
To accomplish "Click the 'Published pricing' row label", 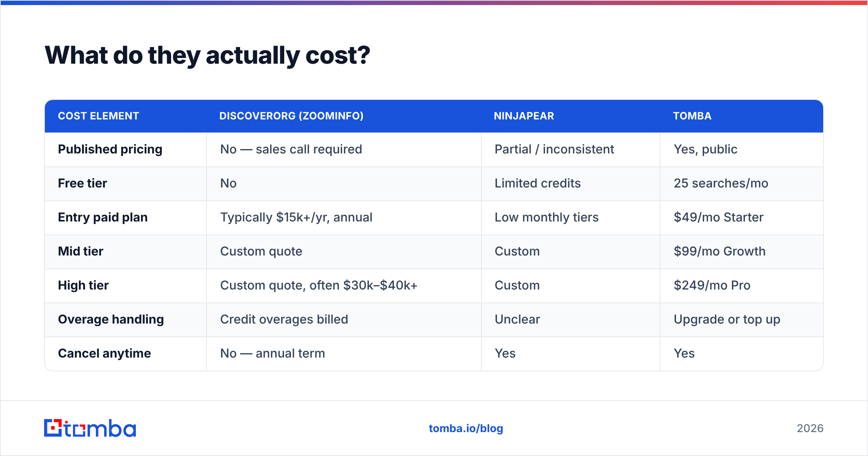I will pos(110,149).
